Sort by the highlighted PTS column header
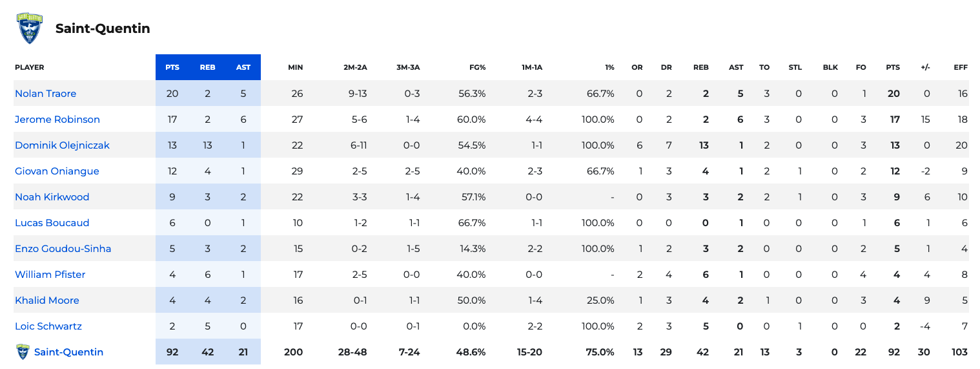The height and width of the screenshot is (369, 980). [x=172, y=67]
